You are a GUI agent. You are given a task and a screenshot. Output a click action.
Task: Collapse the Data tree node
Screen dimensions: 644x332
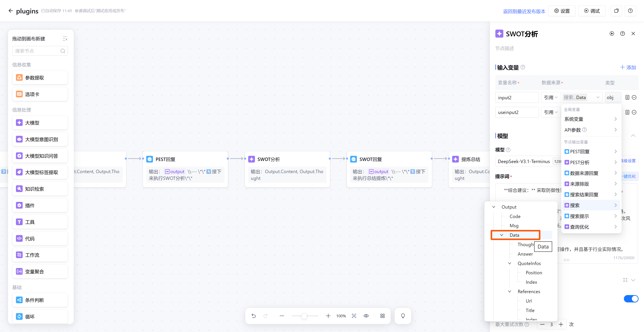click(x=501, y=235)
